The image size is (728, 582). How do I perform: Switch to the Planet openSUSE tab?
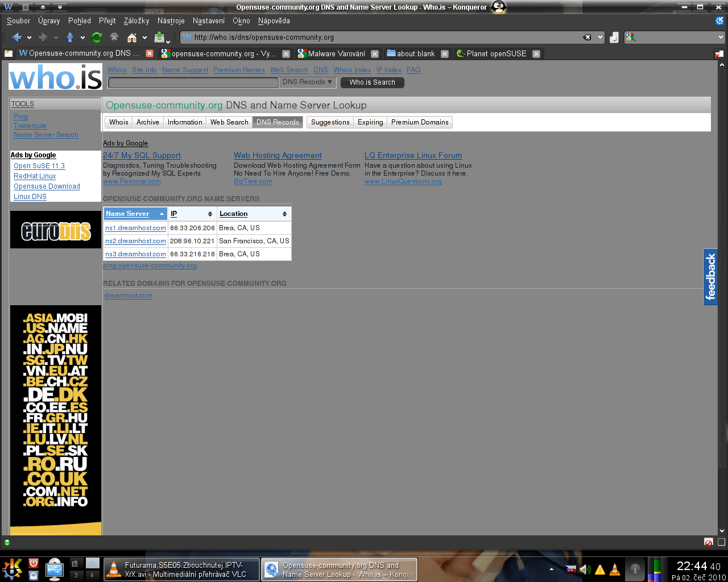pos(498,54)
